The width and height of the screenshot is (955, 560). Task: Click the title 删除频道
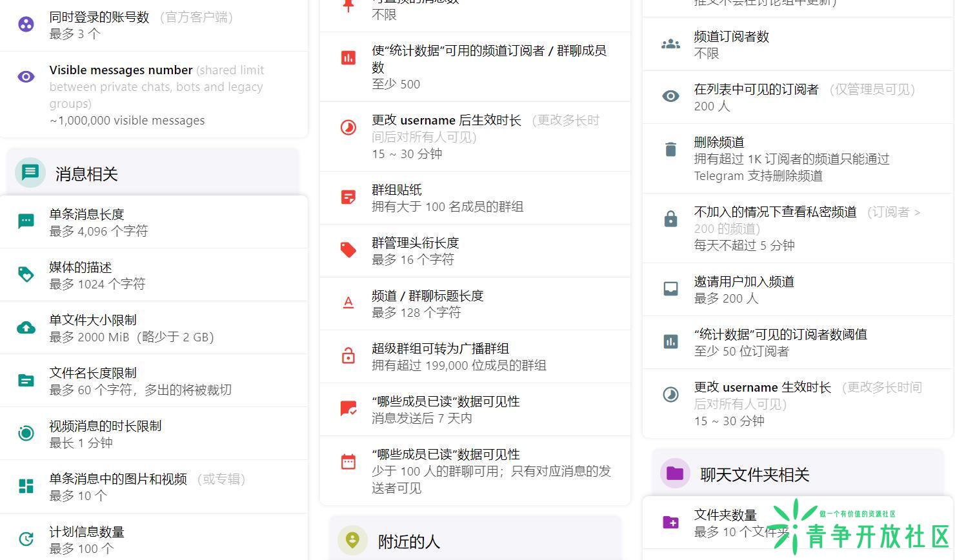click(719, 142)
